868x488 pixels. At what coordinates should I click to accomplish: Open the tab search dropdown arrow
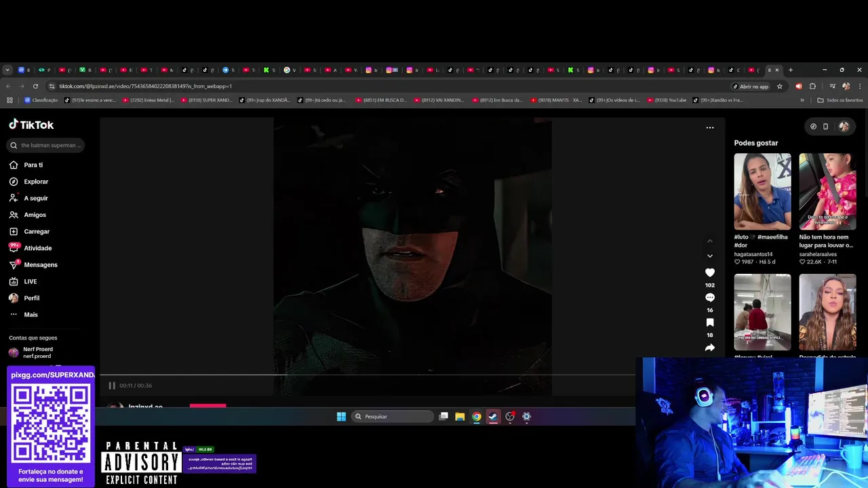point(7,70)
